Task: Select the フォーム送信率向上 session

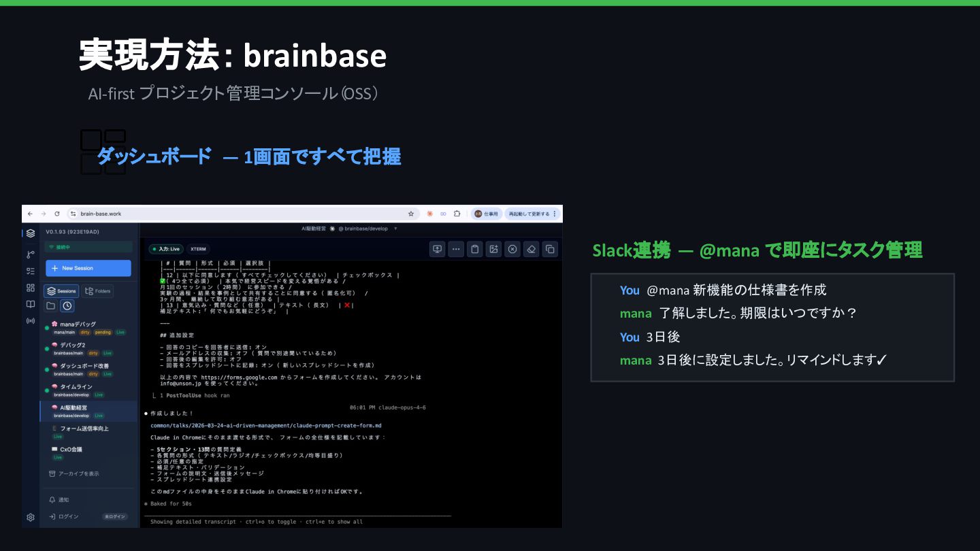Action: pos(88,432)
